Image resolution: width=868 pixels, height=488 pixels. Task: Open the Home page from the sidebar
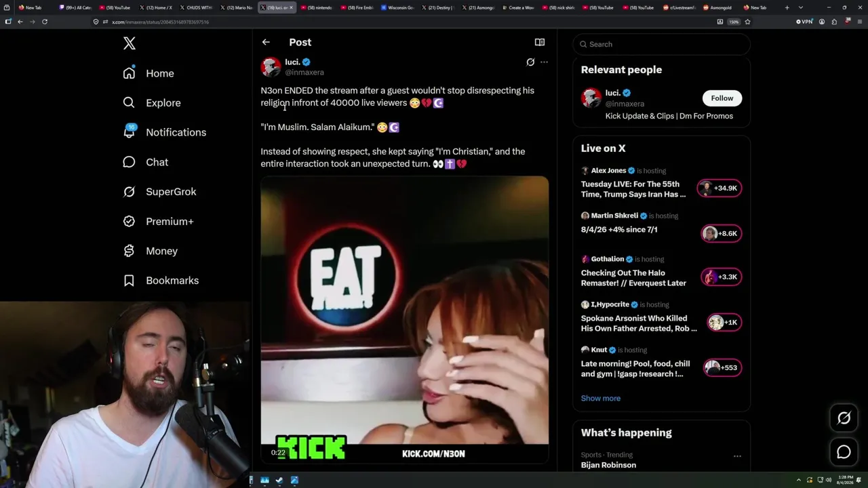(149, 73)
